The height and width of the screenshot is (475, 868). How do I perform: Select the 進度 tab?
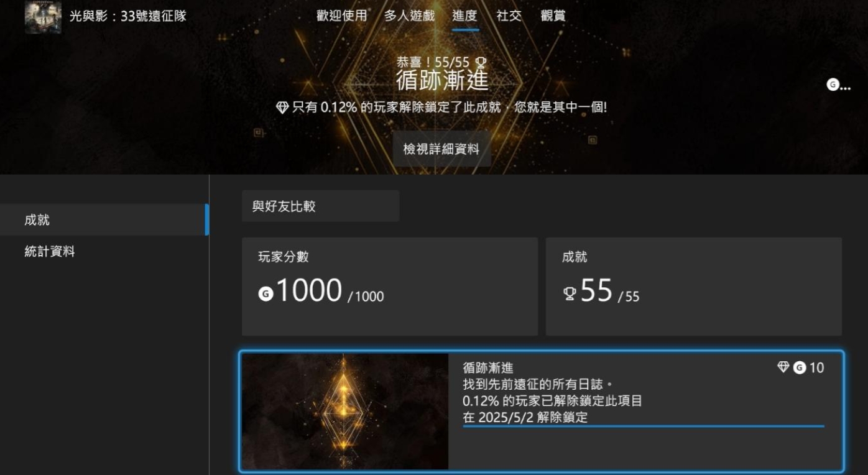(x=465, y=16)
